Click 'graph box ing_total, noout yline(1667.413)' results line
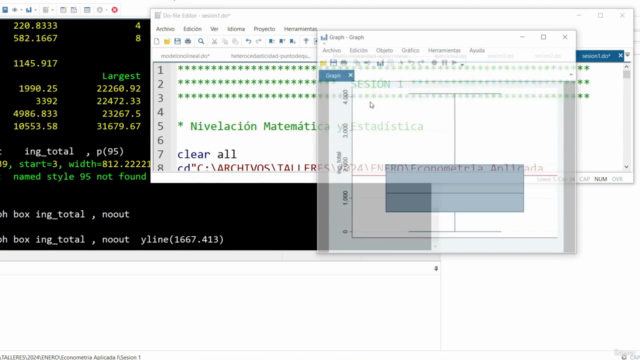The width and height of the screenshot is (640, 360). coord(112,239)
